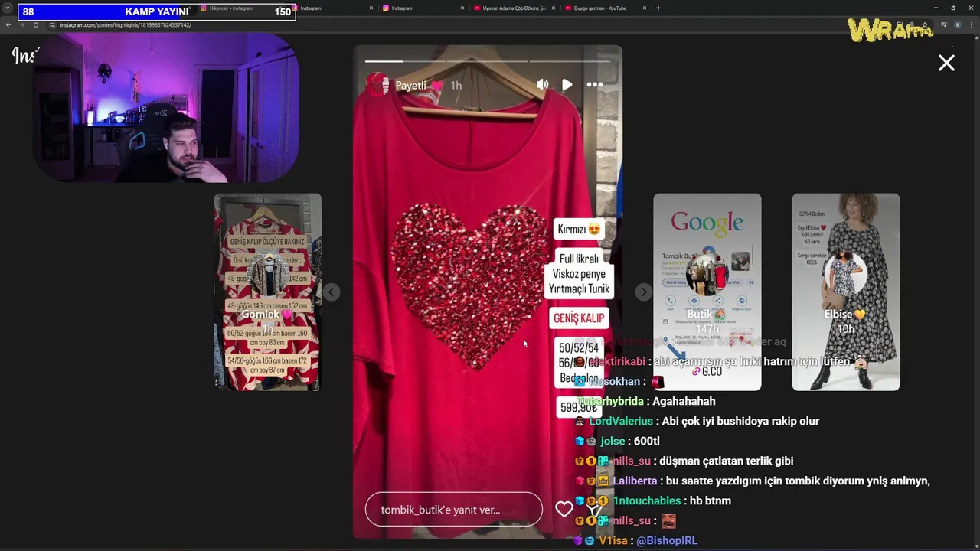Like the story with the heart icon
Screen dimensions: 980x551
(564, 510)
